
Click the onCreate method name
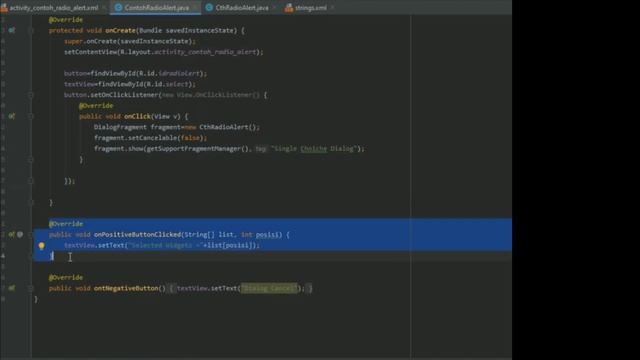click(x=120, y=31)
